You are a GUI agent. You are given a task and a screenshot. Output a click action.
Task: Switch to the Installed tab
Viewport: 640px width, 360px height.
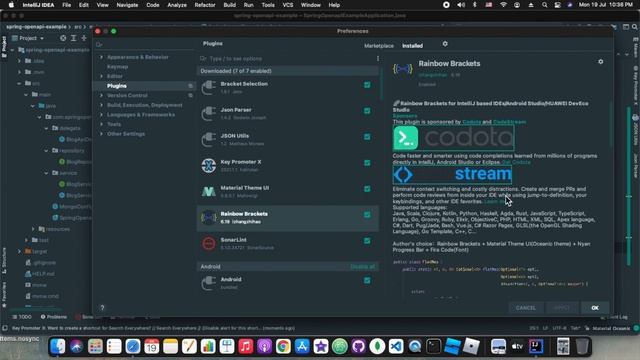pos(412,46)
